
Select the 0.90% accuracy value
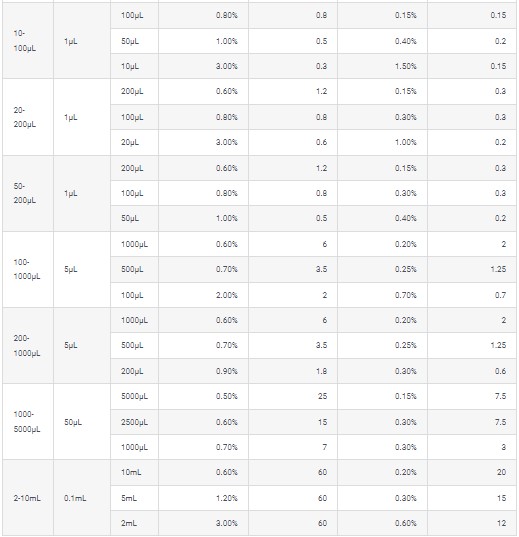tap(226, 371)
